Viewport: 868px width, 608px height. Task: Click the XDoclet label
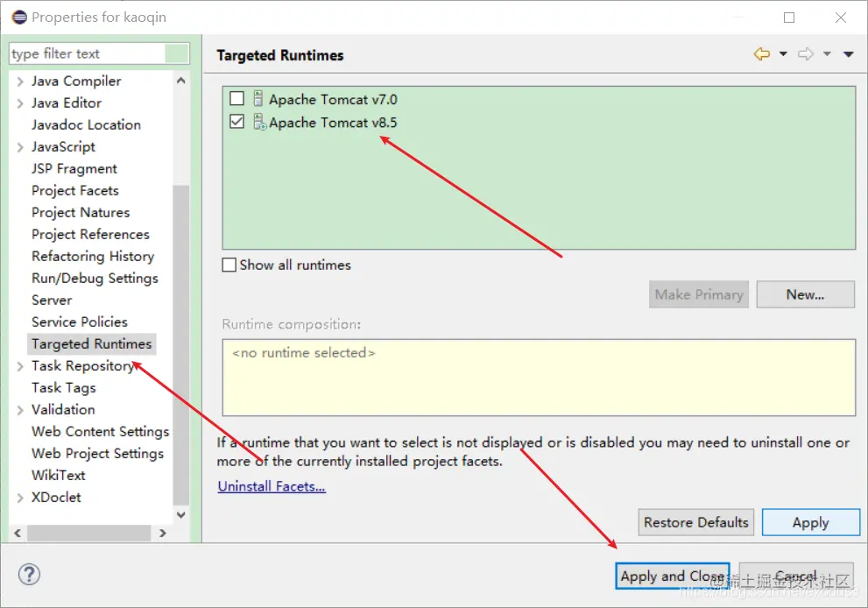tap(56, 498)
